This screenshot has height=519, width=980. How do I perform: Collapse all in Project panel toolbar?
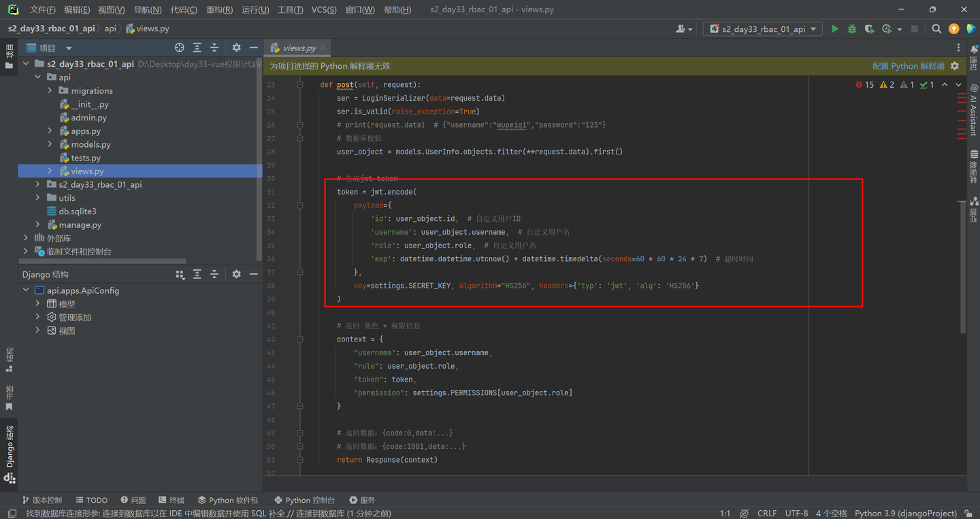[214, 48]
